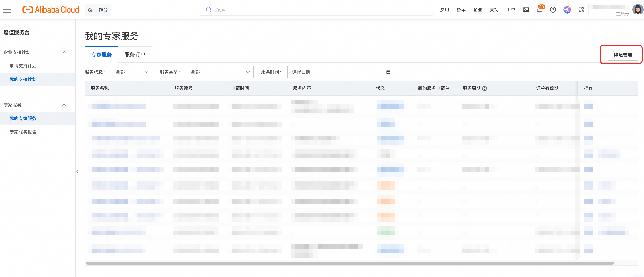Collapse the 专家服务 sidebar section
Screen dimensions: 644x277
pyautogui.click(x=64, y=105)
